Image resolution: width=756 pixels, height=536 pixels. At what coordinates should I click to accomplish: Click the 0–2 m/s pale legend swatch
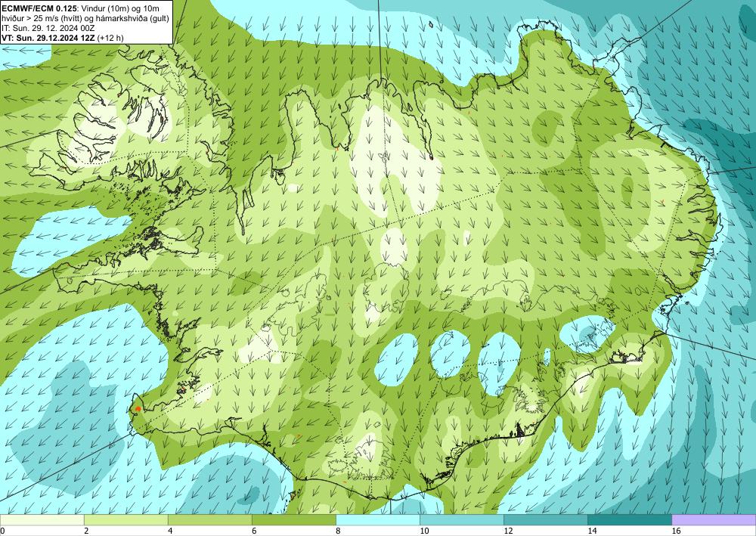pos(42,519)
